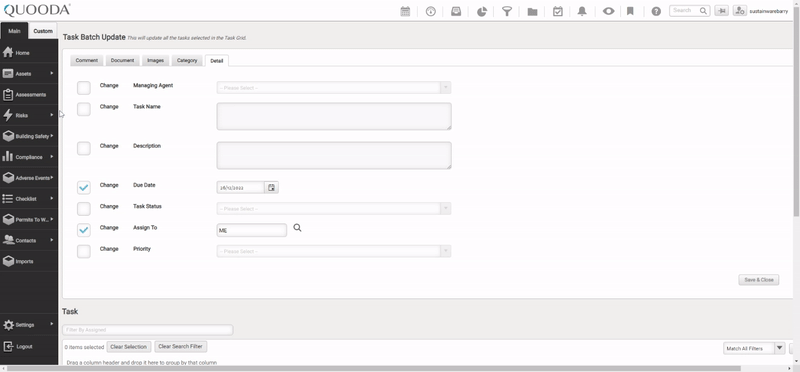Click the horizontal scrollbar at bottom

pos(372,368)
